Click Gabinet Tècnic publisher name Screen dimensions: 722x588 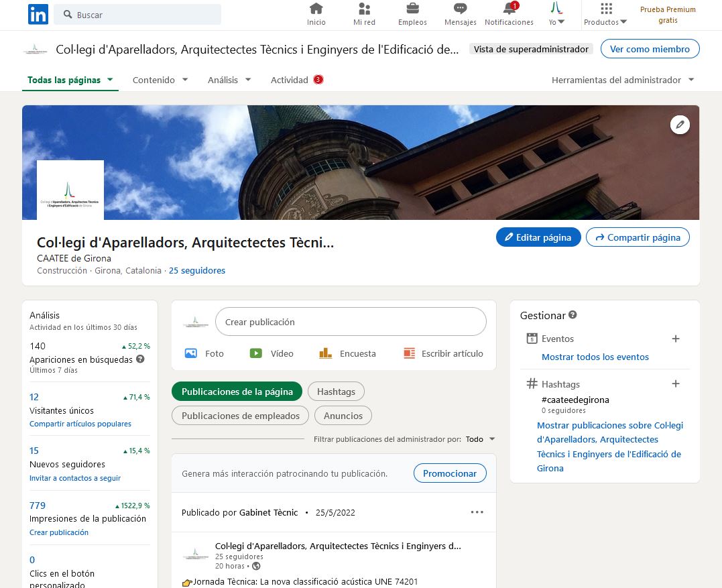coord(268,512)
